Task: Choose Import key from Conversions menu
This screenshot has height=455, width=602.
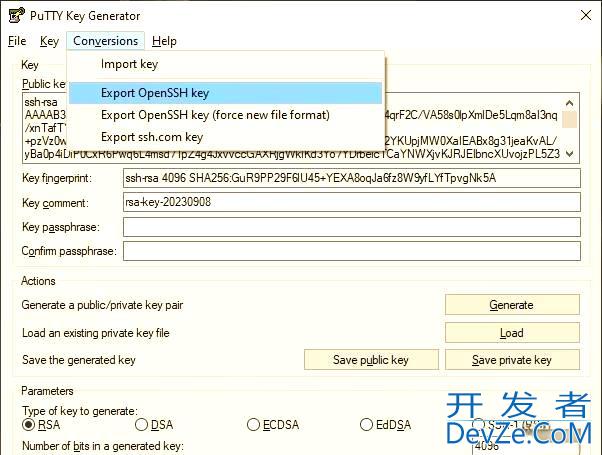Action: point(226,64)
